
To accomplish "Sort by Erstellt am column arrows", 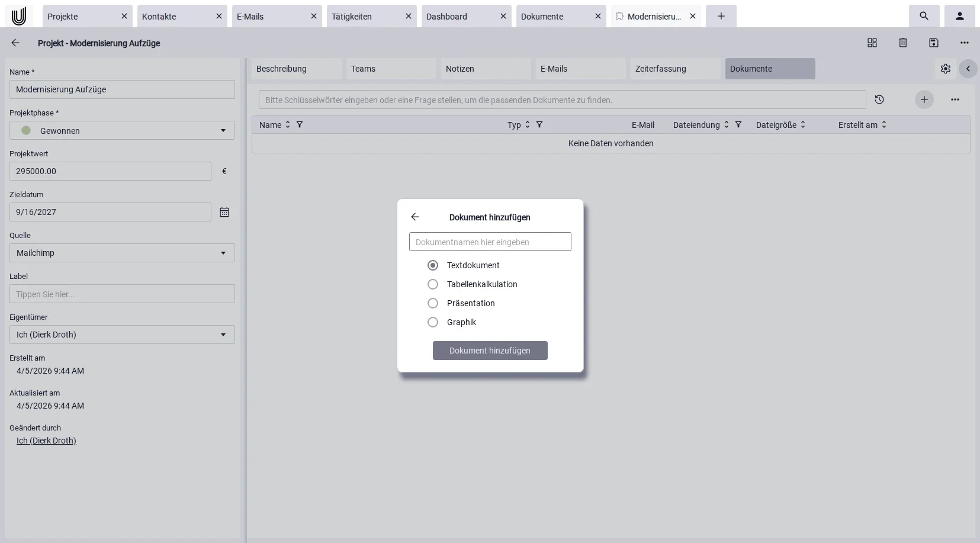I will (x=884, y=124).
